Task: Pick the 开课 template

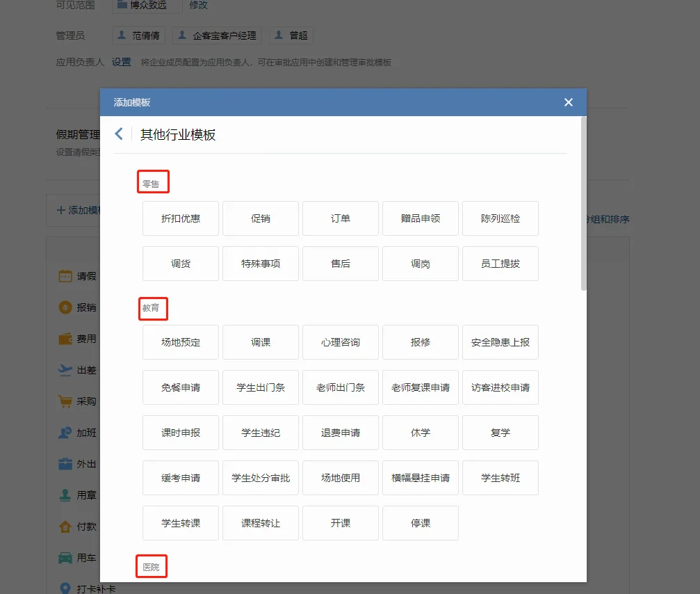Action: click(341, 522)
